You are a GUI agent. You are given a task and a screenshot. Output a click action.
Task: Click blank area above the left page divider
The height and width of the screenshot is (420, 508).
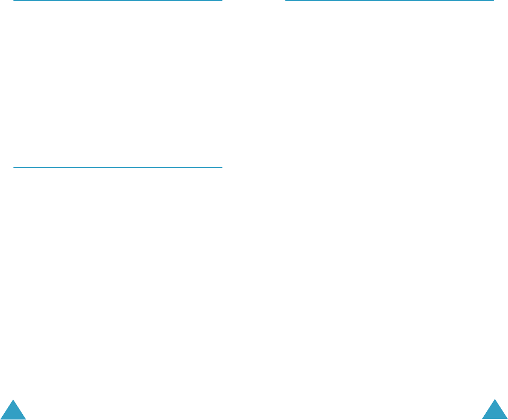pos(118,84)
